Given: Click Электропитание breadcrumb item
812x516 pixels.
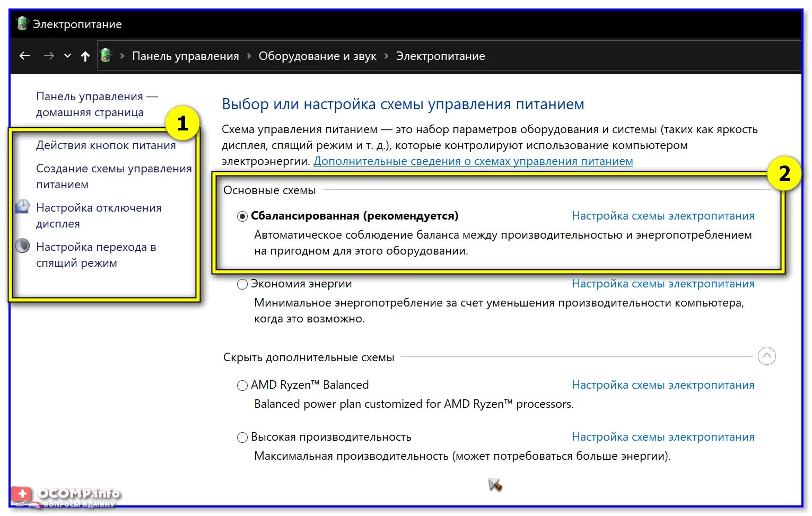Looking at the screenshot, I should (440, 56).
